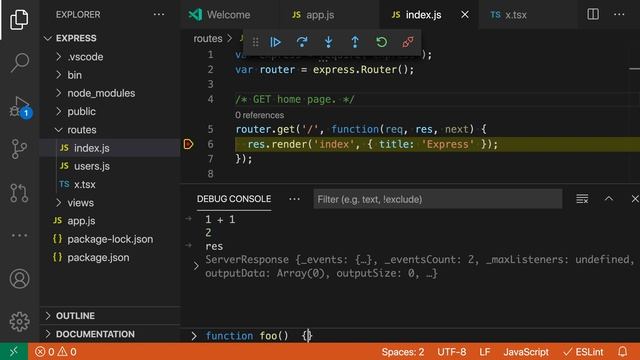Expand the views folder

coord(110,203)
